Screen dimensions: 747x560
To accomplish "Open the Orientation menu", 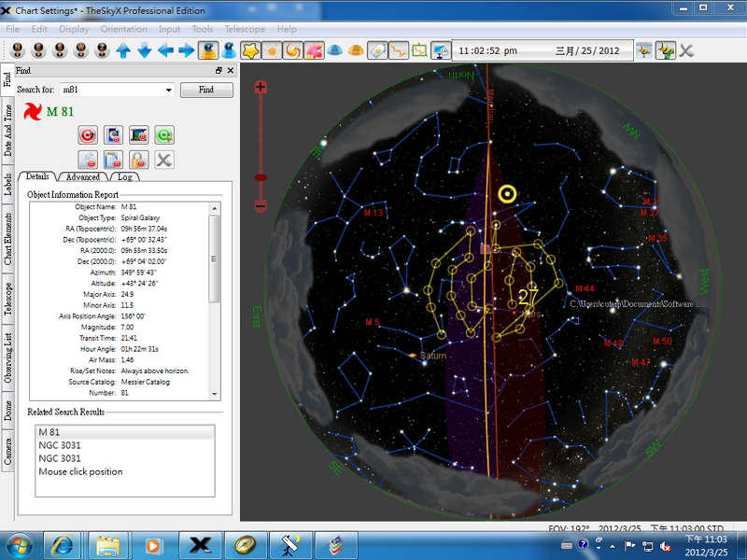I will (x=123, y=29).
